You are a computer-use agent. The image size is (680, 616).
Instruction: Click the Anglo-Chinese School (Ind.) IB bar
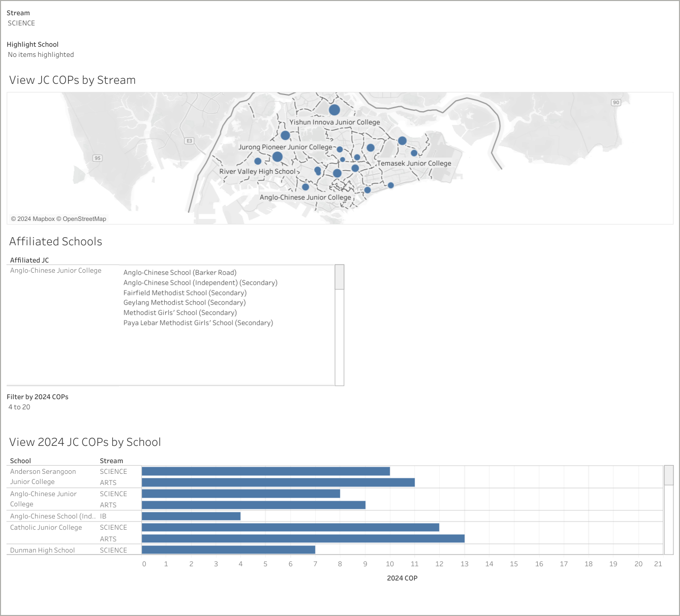tap(191, 516)
